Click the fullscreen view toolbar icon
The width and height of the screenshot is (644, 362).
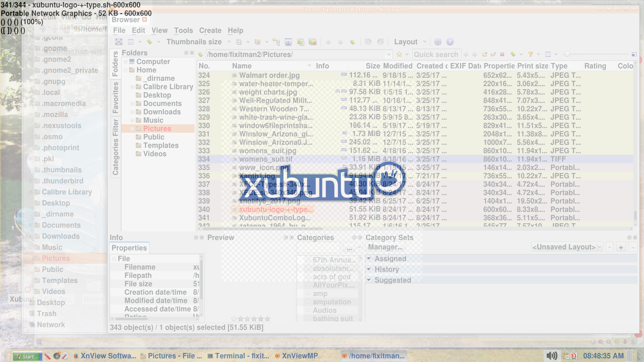(119, 42)
